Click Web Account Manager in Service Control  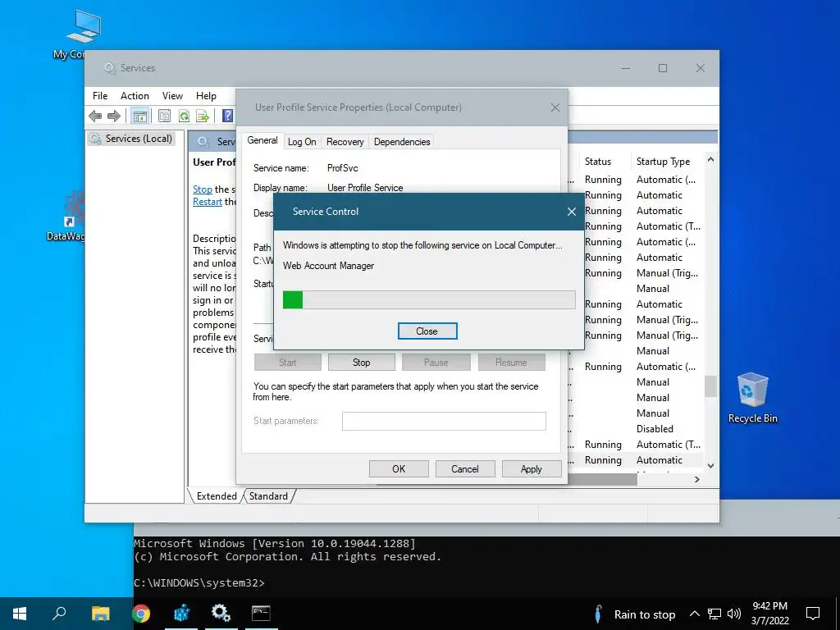[x=328, y=266]
